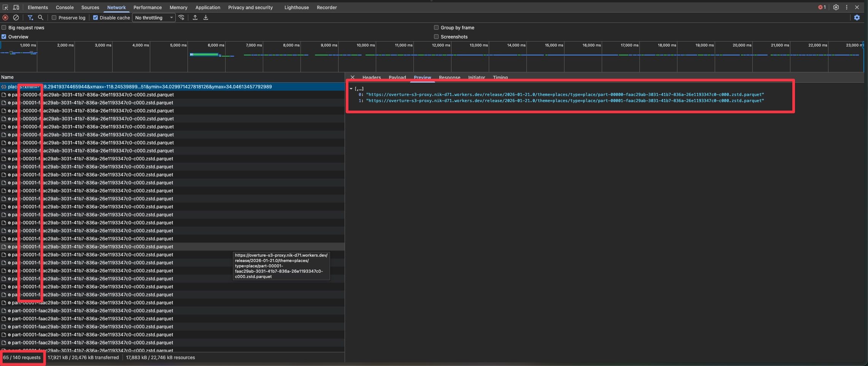
Task: Open network settings gear icon
Action: (x=857, y=18)
